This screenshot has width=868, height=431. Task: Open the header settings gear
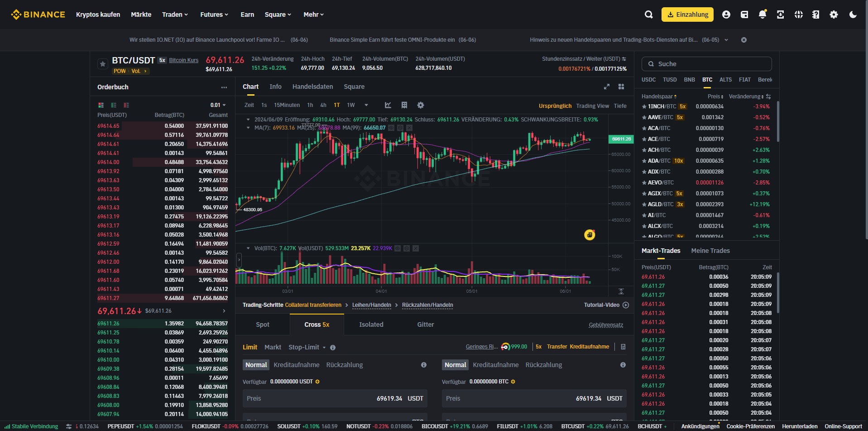click(834, 15)
